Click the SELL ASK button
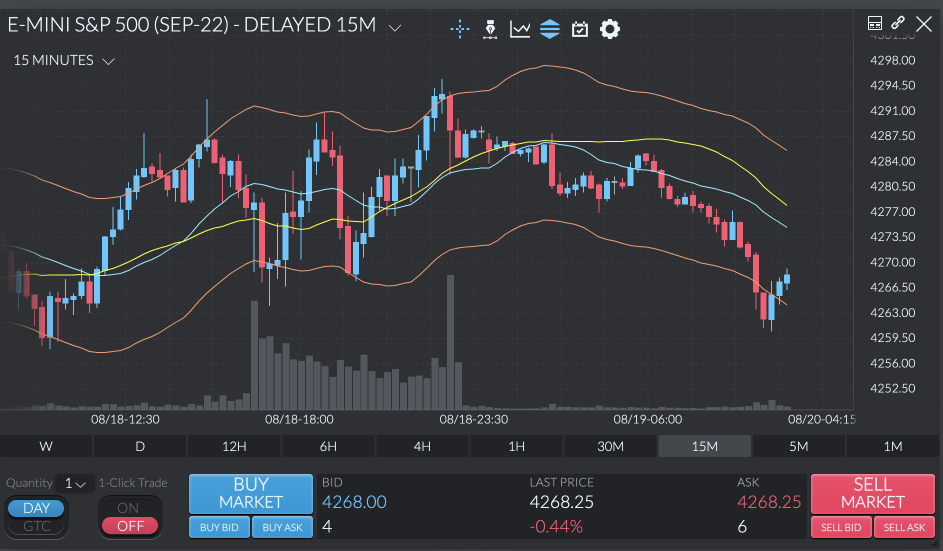The image size is (943, 551). [904, 527]
